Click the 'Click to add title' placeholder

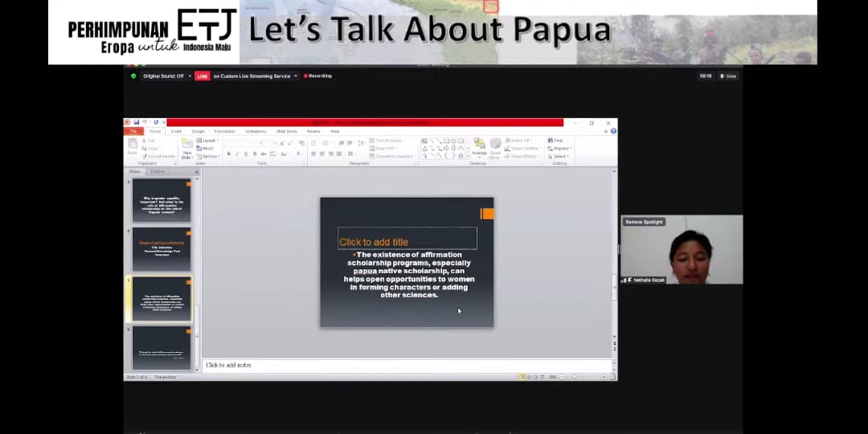pyautogui.click(x=407, y=241)
